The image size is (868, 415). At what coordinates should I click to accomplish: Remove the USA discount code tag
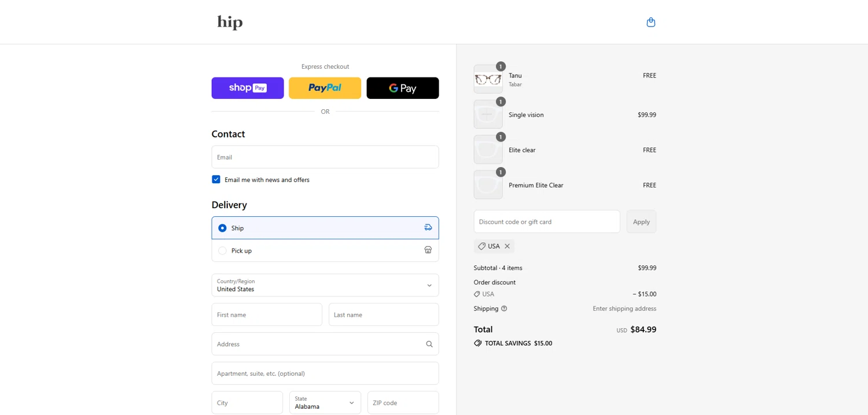pyautogui.click(x=507, y=246)
